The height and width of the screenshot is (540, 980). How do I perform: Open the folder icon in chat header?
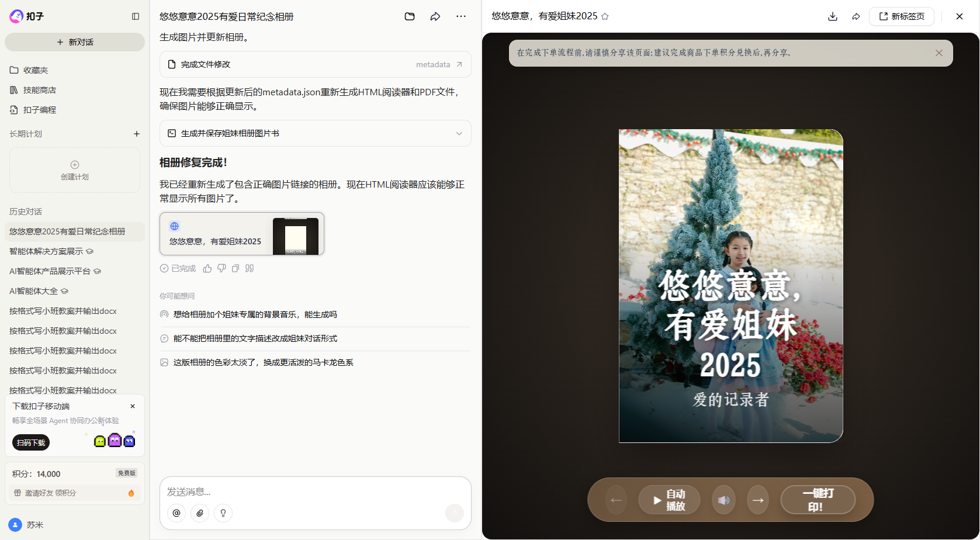(410, 16)
